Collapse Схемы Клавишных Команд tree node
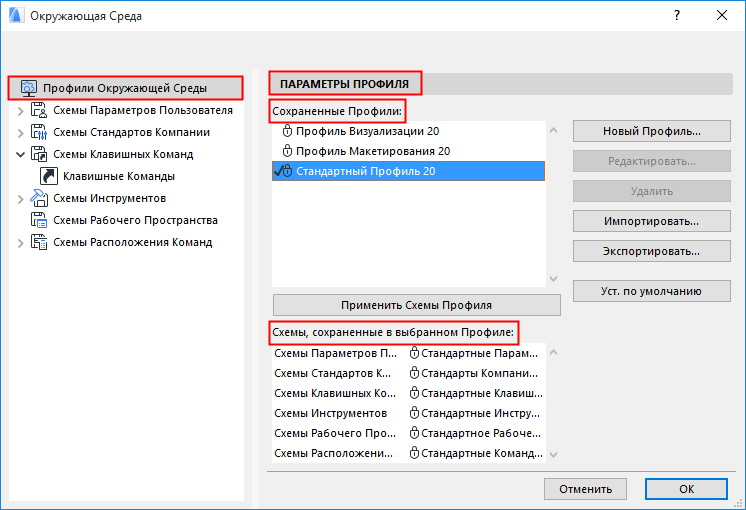Screen dimensions: 746x510 (20, 154)
